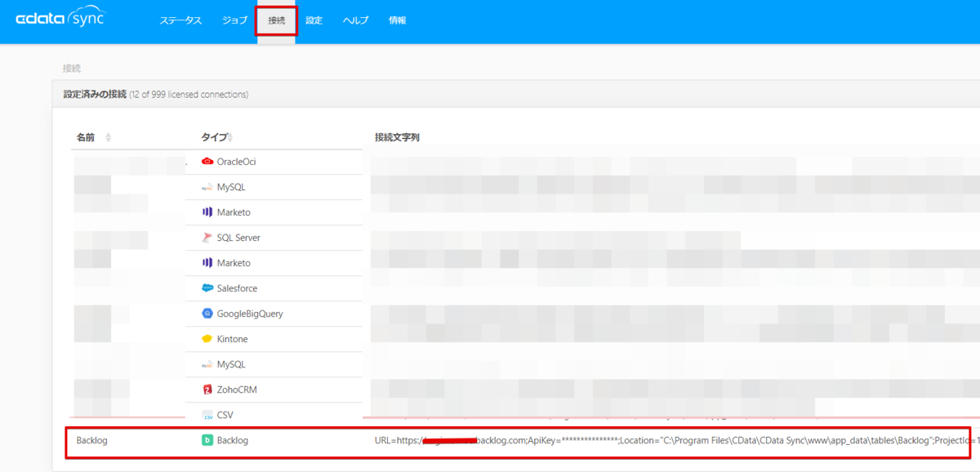Click the CSV file icon
The image size is (980, 472).
(x=207, y=415)
